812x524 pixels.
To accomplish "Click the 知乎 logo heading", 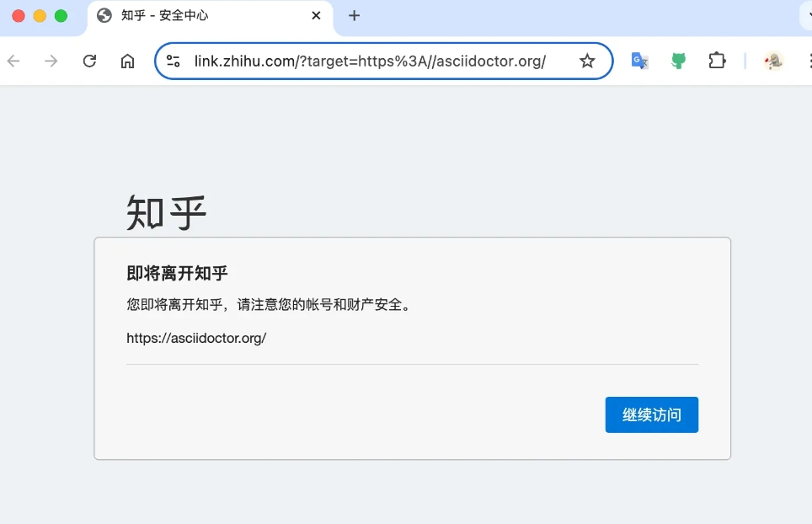I will click(167, 212).
